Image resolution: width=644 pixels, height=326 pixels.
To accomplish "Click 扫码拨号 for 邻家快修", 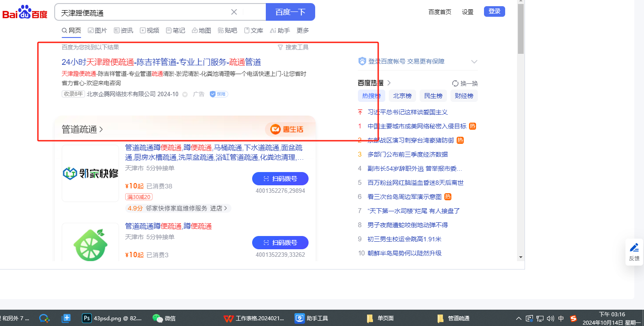I will pyautogui.click(x=280, y=179).
